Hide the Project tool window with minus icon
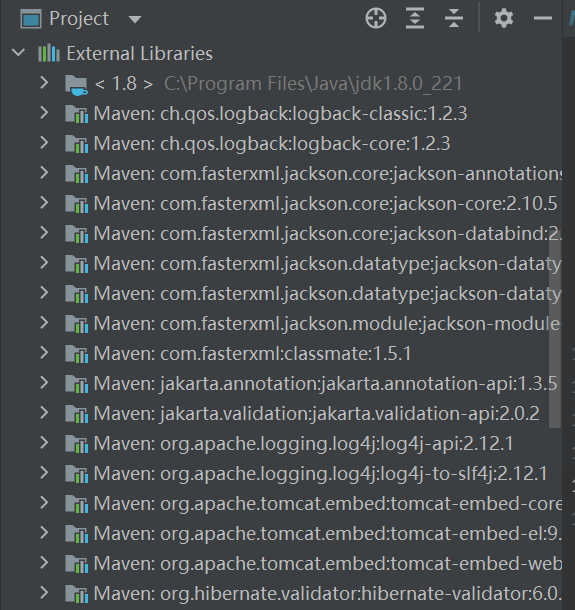The width and height of the screenshot is (575, 610). pyautogui.click(x=543, y=18)
